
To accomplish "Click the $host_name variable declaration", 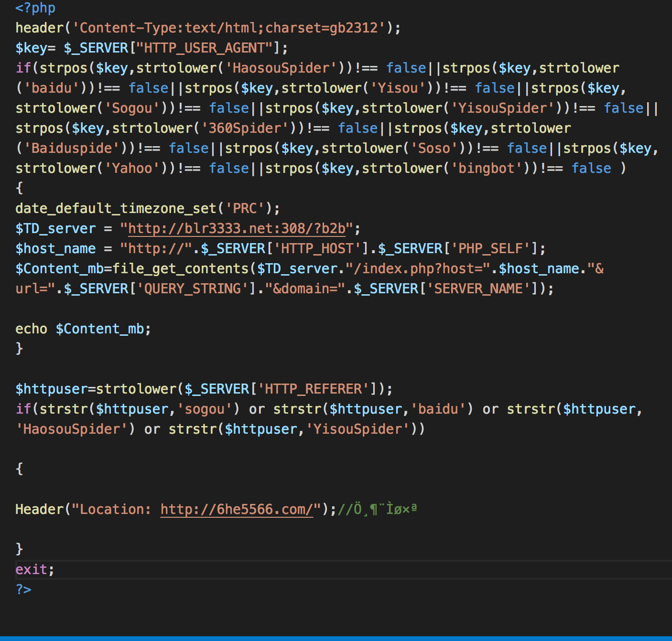I will pyautogui.click(x=55, y=248).
